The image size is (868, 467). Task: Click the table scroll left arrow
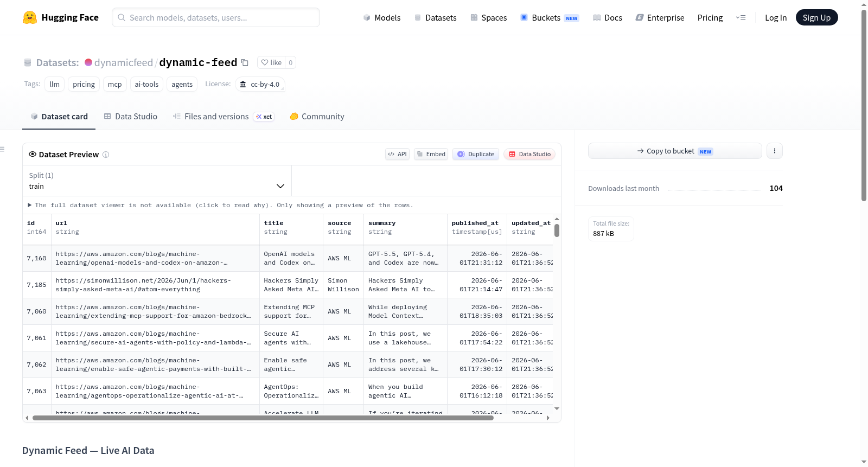click(27, 418)
